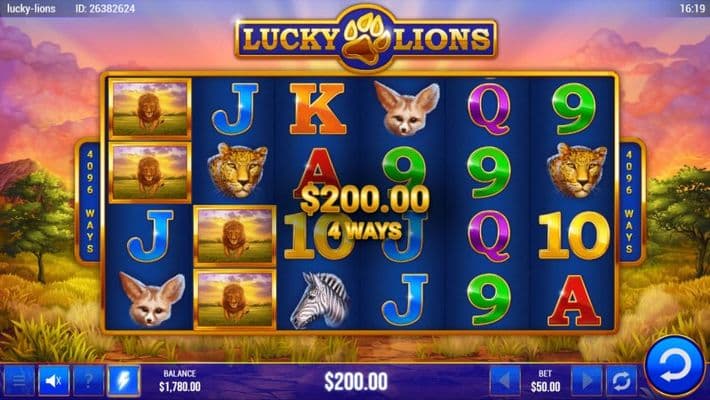This screenshot has width=710, height=400.
Task: Click the top-left lion symbol on reel one
Action: 150,109
